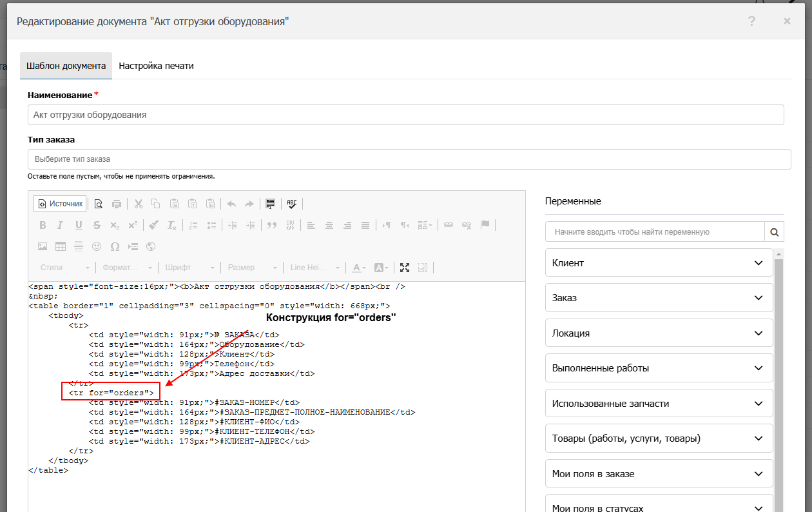Click the Omega special character icon
Viewport: 812px width, 512px height.
pos(115,246)
